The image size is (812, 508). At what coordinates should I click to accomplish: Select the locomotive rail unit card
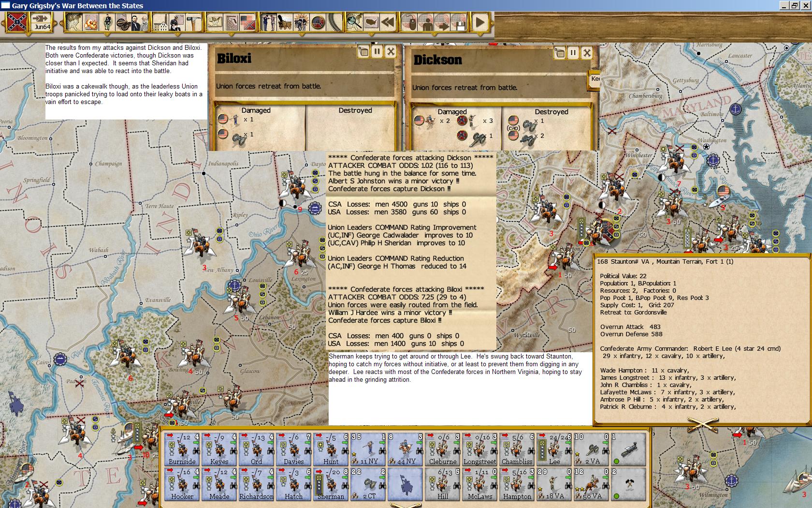click(x=629, y=449)
